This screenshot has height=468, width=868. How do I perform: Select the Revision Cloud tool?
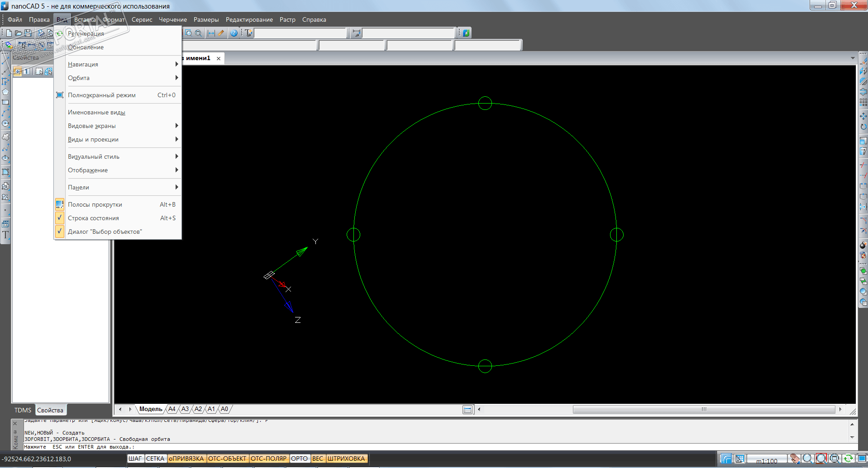(x=5, y=137)
